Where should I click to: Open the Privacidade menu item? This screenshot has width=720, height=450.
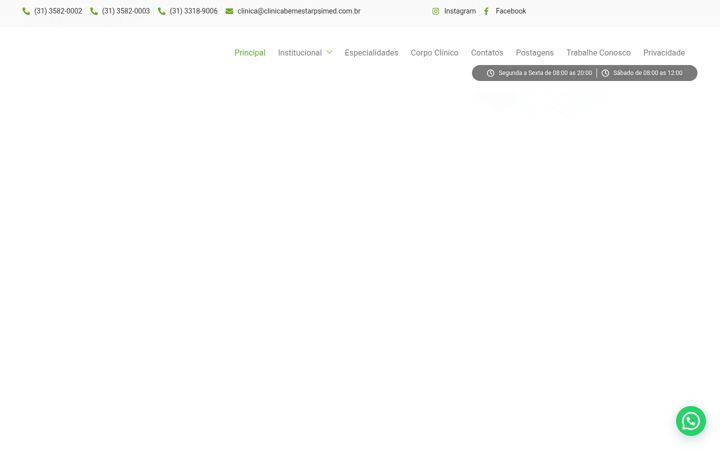(664, 53)
